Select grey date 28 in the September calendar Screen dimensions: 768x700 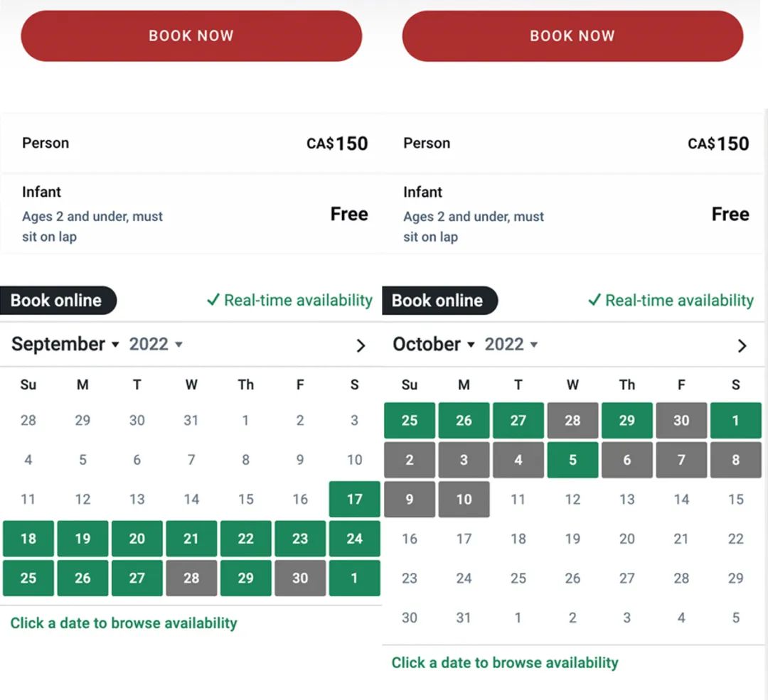(x=191, y=578)
